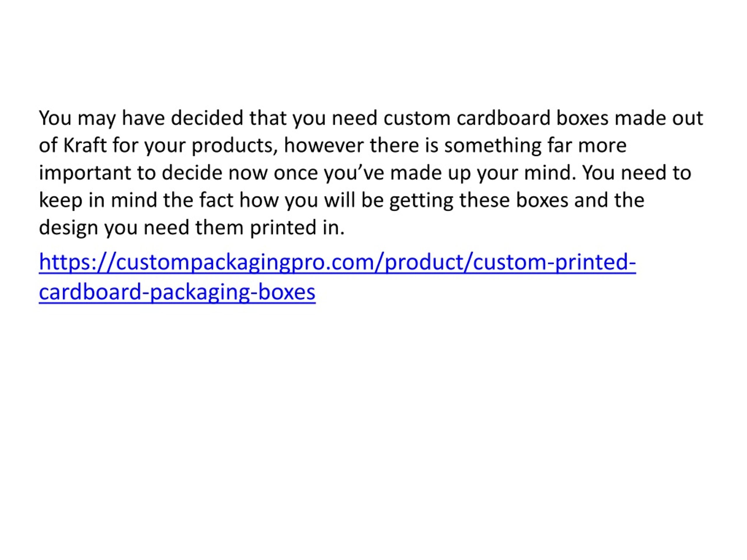The image size is (747, 560).
Task: Click the word 'boxes' in the first line
Action: click(x=582, y=118)
